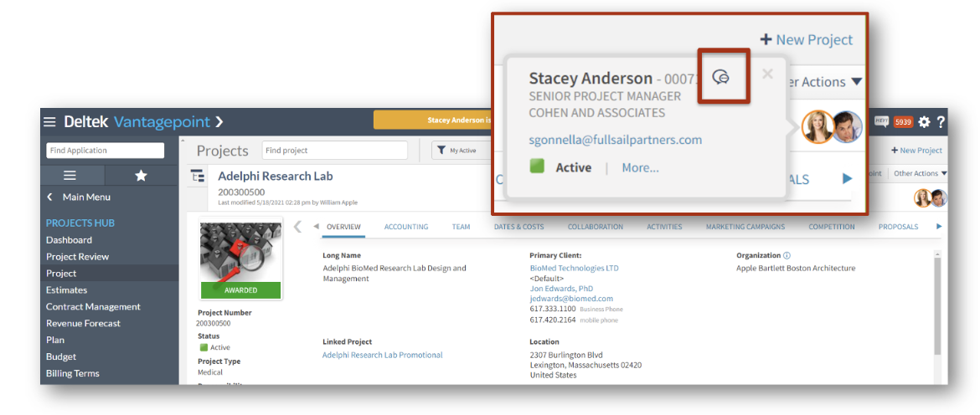This screenshot has width=980, height=415.
Task: Open the COLLABORATION tab
Action: pyautogui.click(x=595, y=227)
